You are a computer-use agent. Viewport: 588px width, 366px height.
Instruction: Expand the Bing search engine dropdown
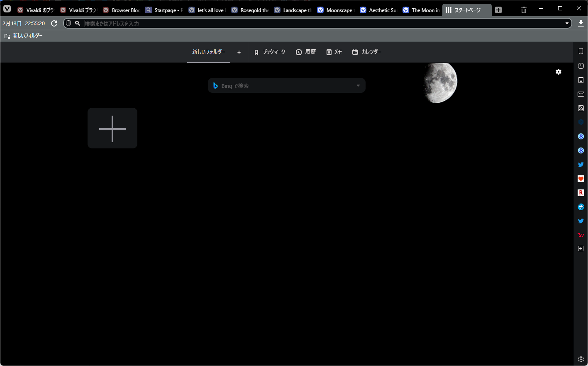(358, 86)
